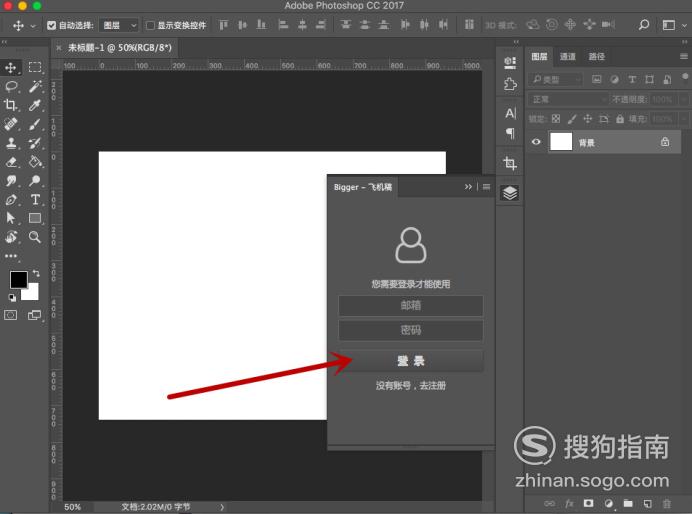Select the Smudge tool
The image size is (692, 514).
[x=11, y=180]
